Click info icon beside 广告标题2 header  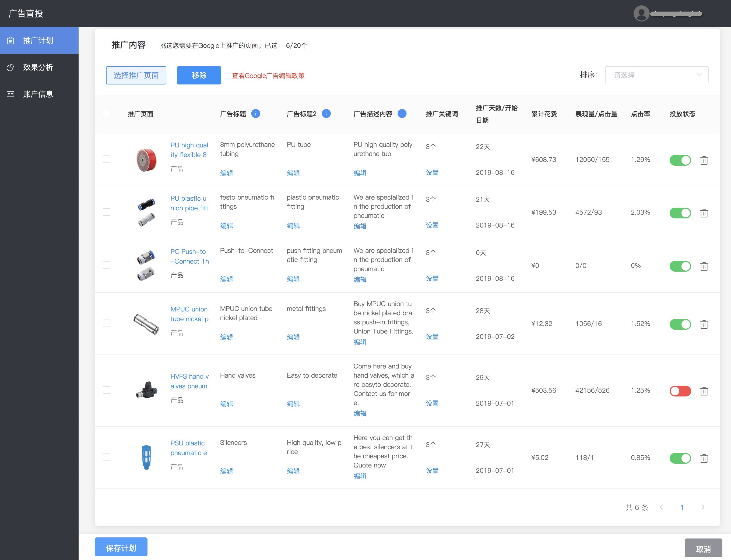(326, 114)
